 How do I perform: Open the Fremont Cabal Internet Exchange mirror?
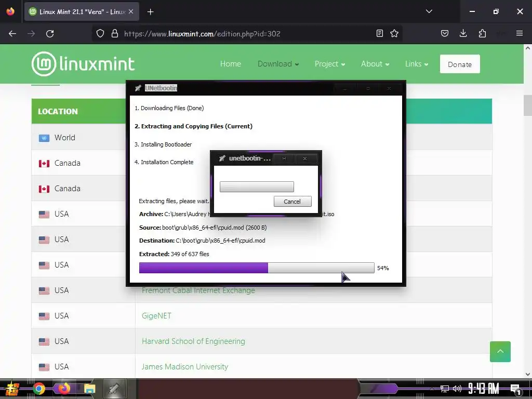198,290
